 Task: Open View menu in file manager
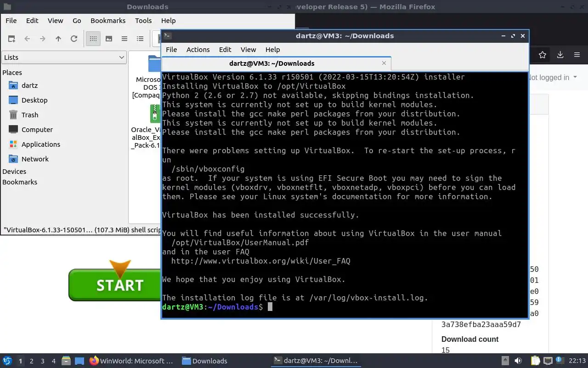[x=56, y=20]
